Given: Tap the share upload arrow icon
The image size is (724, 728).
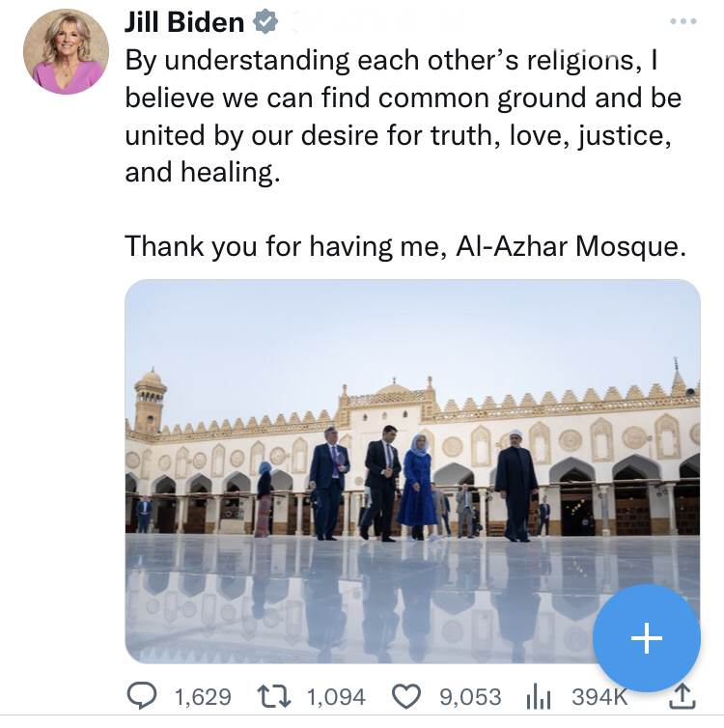Looking at the screenshot, I should tap(682, 695).
